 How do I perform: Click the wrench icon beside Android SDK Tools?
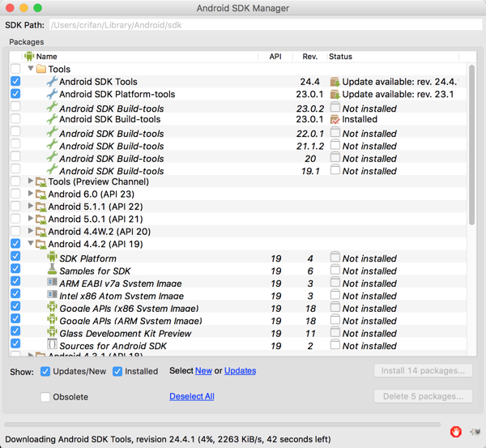coord(53,82)
